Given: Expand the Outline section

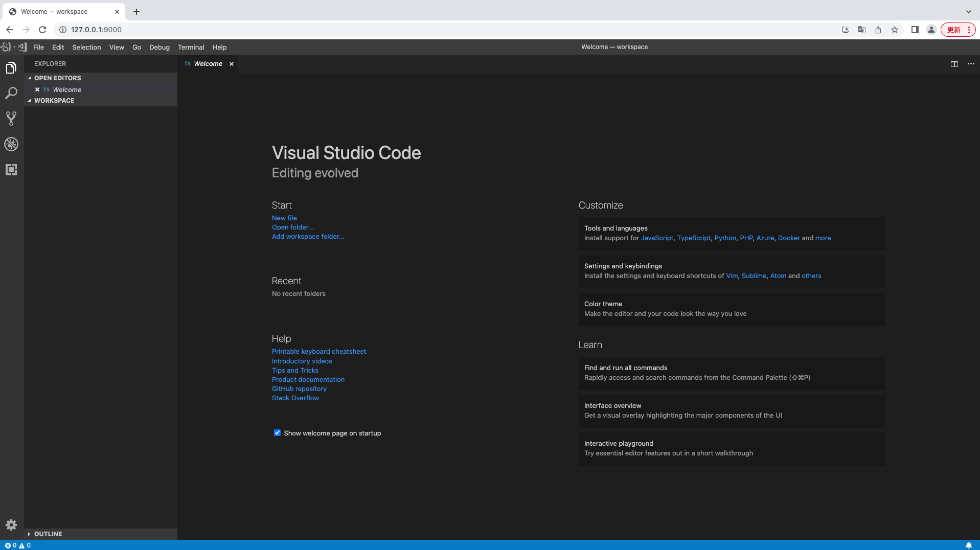Looking at the screenshot, I should [x=48, y=534].
